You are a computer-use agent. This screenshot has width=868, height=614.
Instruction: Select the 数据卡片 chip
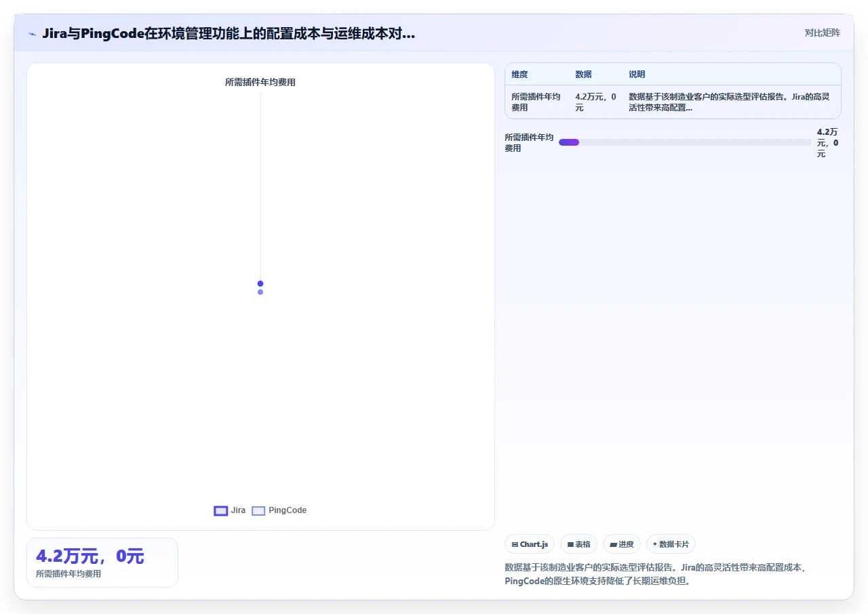click(x=671, y=544)
